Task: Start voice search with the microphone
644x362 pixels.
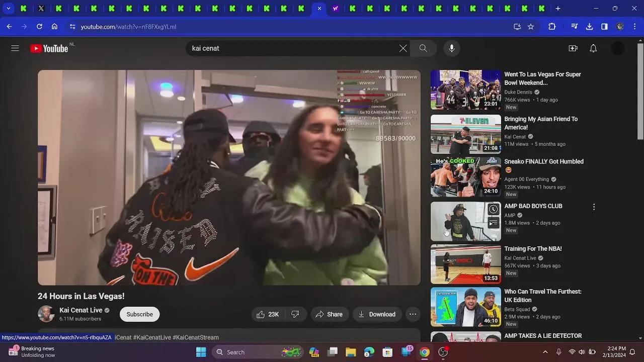Action: pos(452,48)
